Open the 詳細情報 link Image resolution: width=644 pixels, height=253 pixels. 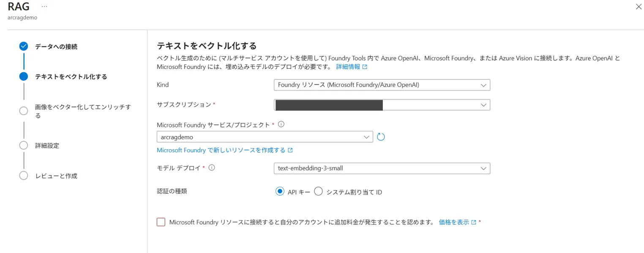[348, 67]
